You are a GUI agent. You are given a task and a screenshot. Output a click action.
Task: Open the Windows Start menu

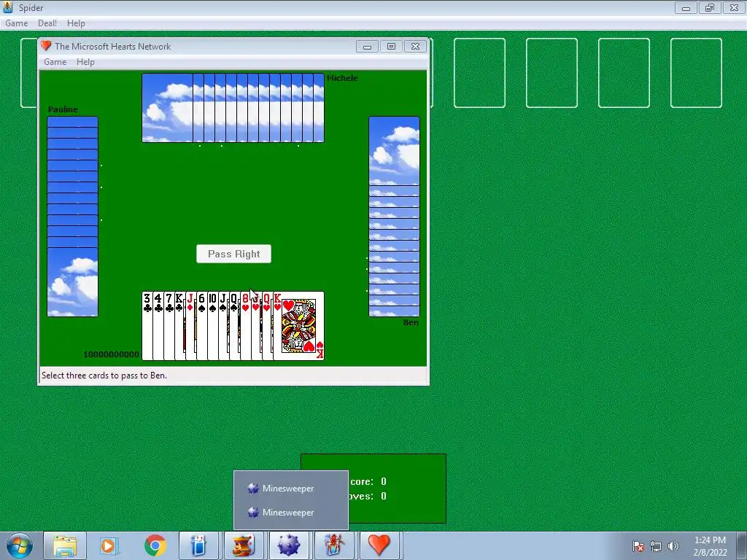pyautogui.click(x=20, y=545)
